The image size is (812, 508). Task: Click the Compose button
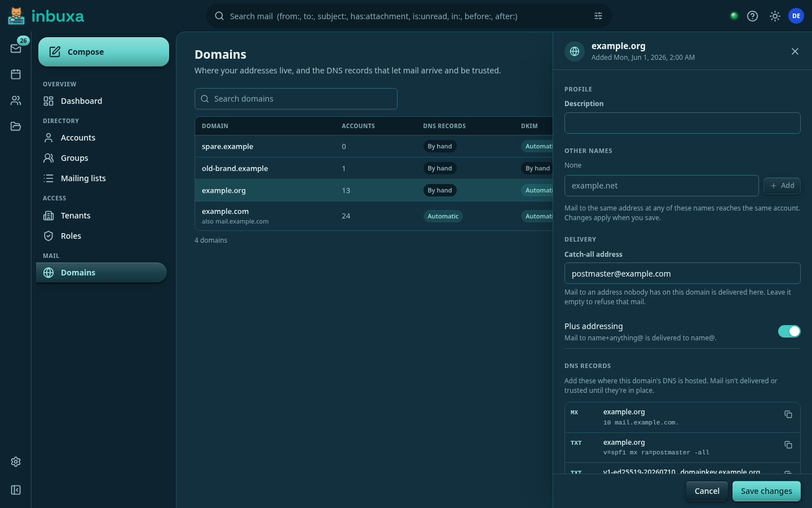pyautogui.click(x=104, y=52)
